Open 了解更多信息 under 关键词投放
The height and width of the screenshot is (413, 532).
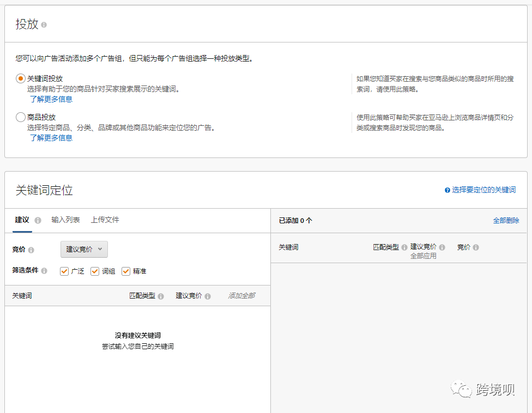point(51,99)
